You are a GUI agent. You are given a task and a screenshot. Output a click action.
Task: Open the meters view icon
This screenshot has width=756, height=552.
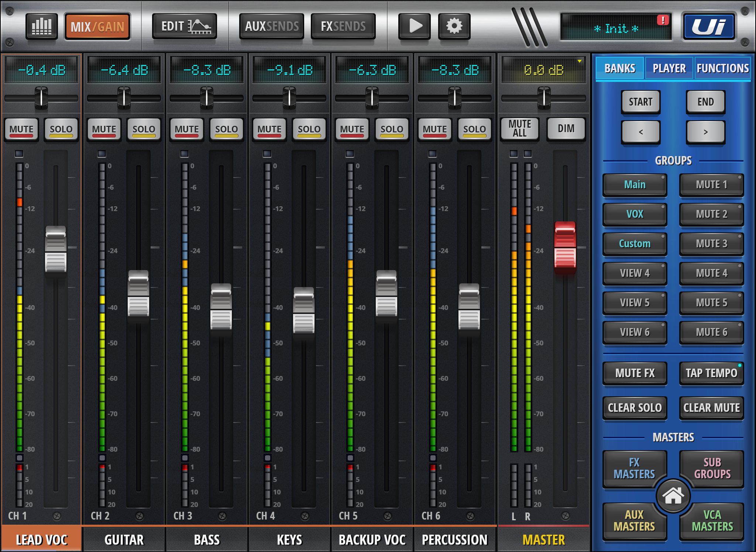(x=41, y=27)
